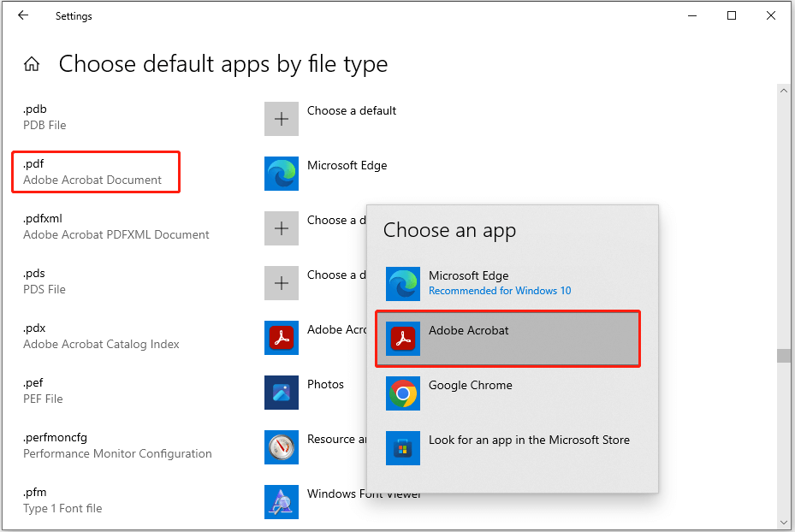Click the .pfm Type 1 Font file entry
Viewport: 795px width, 532px height.
62,500
